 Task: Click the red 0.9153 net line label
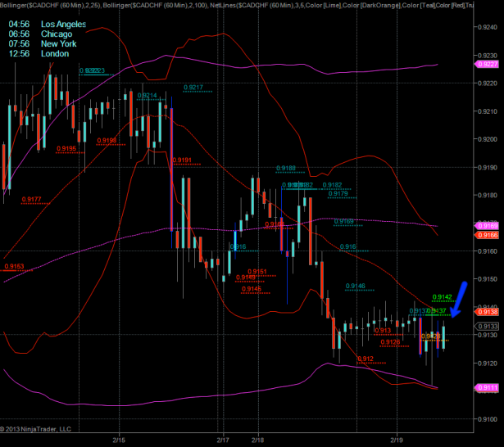[x=14, y=266]
